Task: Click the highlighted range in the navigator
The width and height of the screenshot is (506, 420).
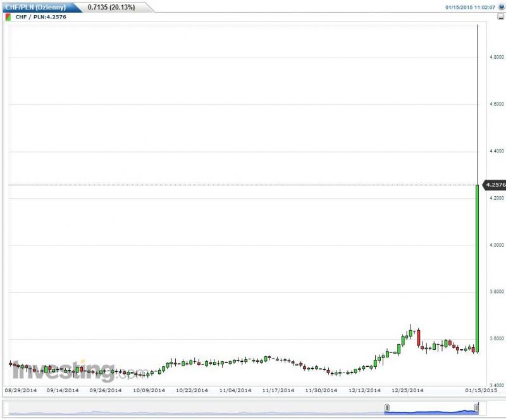Action: tap(430, 409)
